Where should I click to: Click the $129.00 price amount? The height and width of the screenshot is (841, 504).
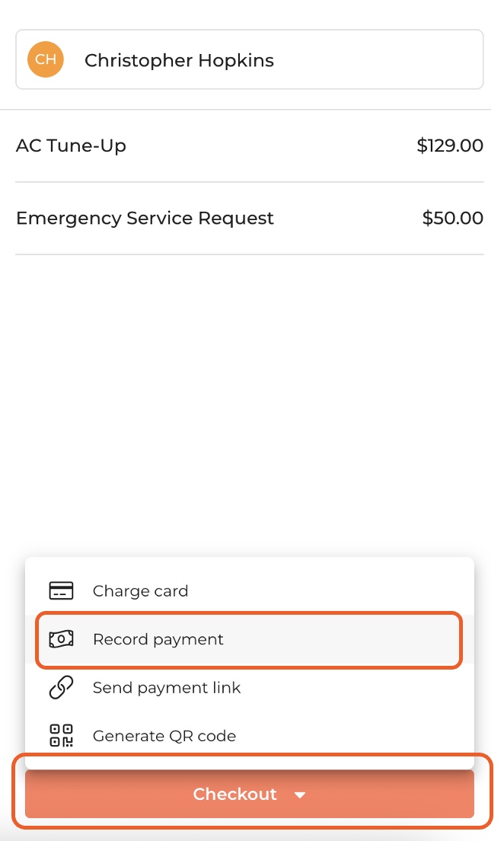[x=449, y=145]
